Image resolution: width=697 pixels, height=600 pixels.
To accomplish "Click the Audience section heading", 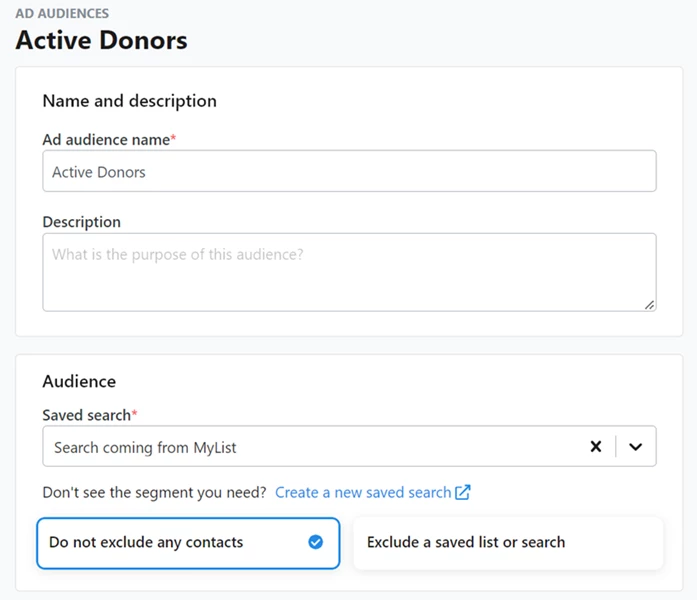I will click(x=79, y=381).
